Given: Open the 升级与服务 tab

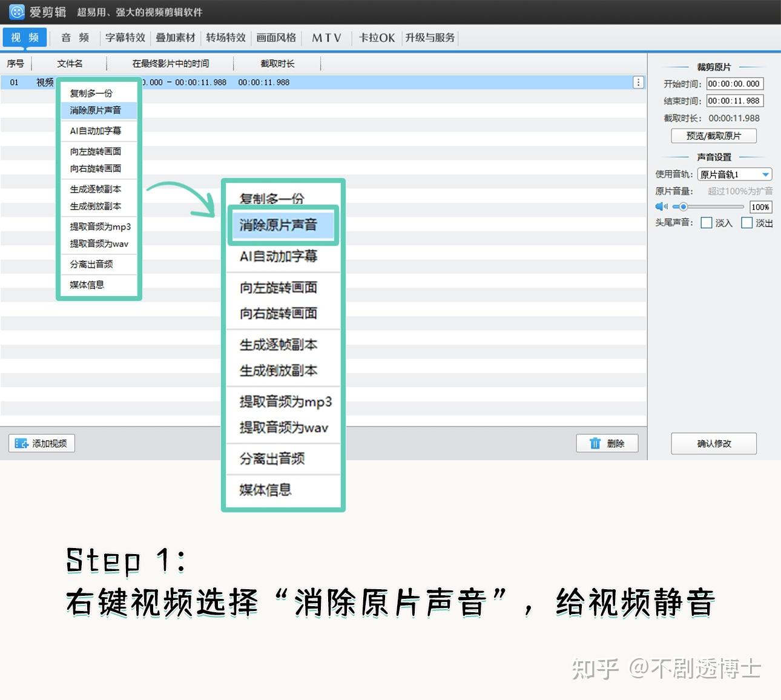Looking at the screenshot, I should point(430,38).
